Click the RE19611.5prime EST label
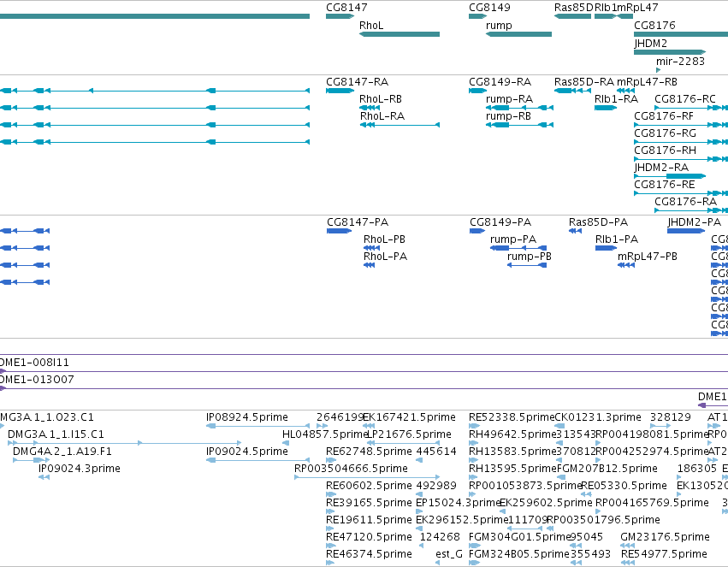 click(369, 520)
